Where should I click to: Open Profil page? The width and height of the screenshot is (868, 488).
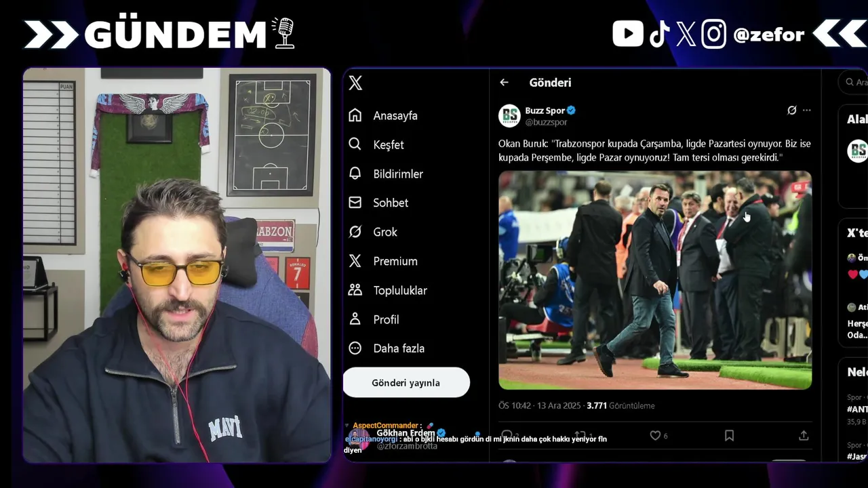pyautogui.click(x=374, y=319)
